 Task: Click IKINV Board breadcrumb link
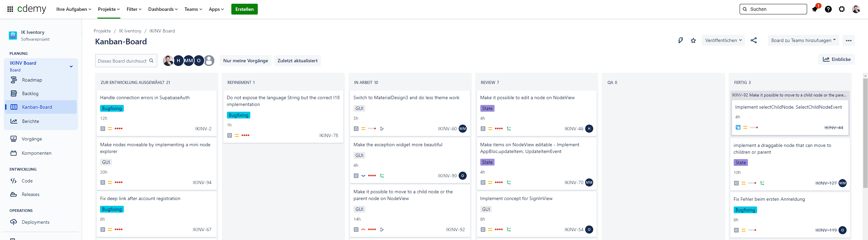coord(162,31)
